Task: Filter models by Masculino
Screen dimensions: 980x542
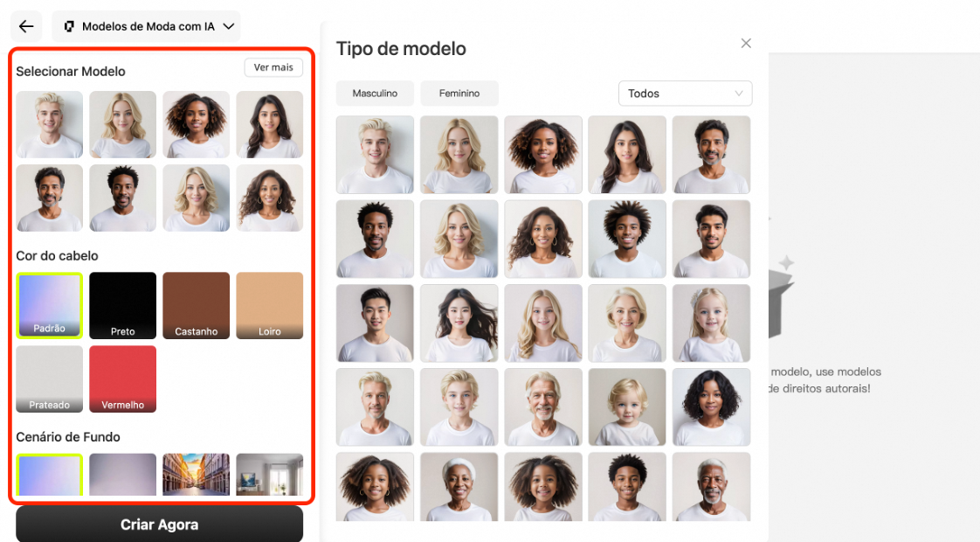Action: click(x=375, y=94)
